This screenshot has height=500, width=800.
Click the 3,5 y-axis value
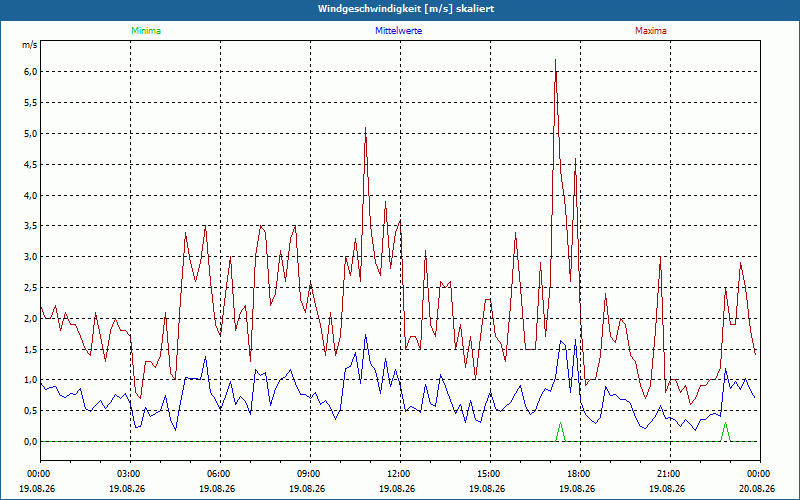31,226
